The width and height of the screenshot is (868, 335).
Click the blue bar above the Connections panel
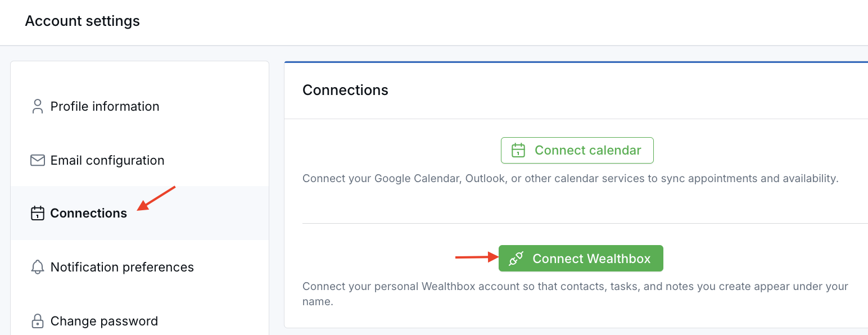[576, 59]
